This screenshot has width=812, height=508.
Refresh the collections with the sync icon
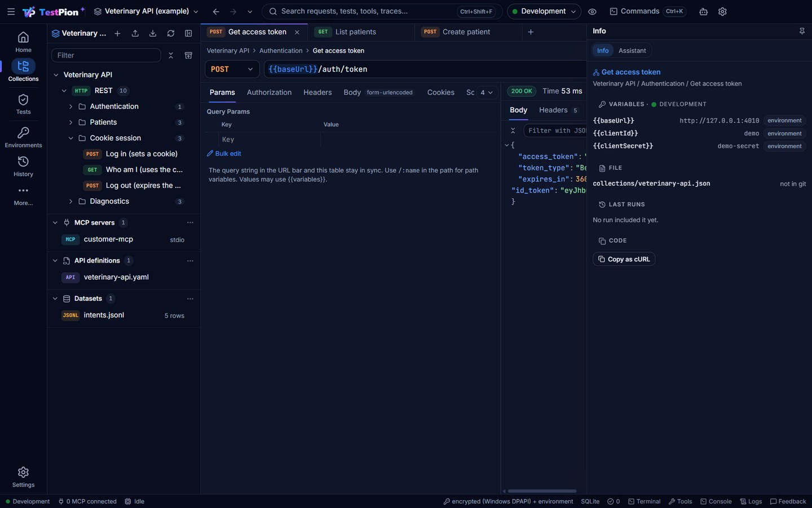[x=171, y=33]
